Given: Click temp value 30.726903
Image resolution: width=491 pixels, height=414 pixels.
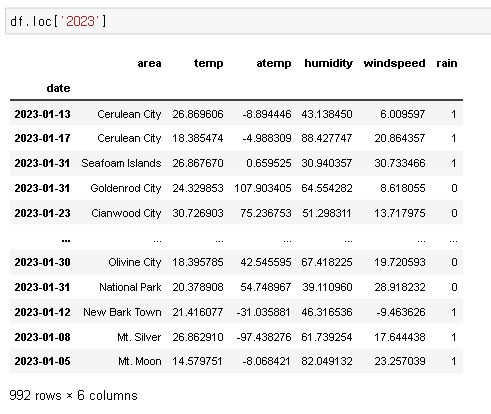Looking at the screenshot, I should tap(198, 213).
